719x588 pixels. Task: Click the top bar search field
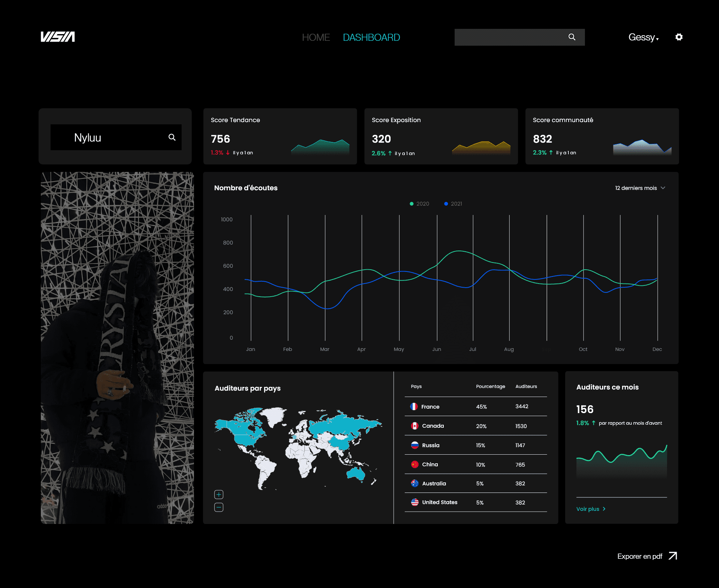509,37
